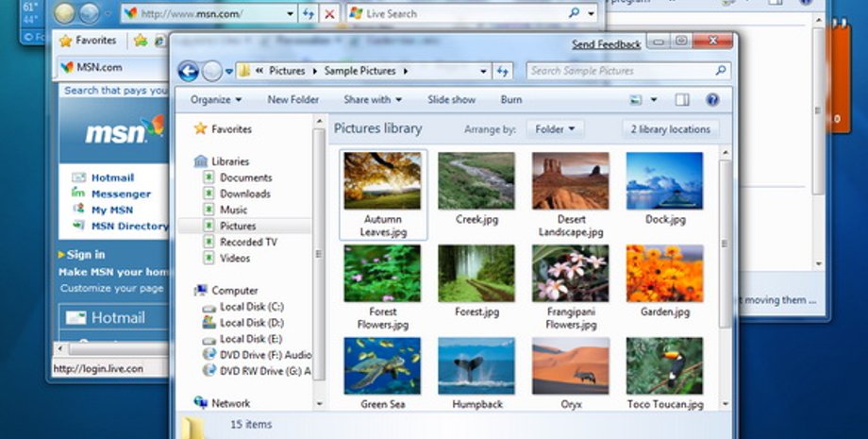Open the Hotmail link on MSN page

tap(112, 177)
